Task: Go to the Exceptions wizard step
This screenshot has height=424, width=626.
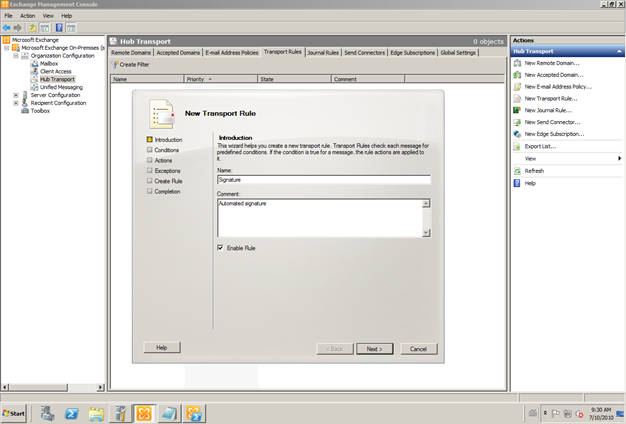Action: [167, 171]
